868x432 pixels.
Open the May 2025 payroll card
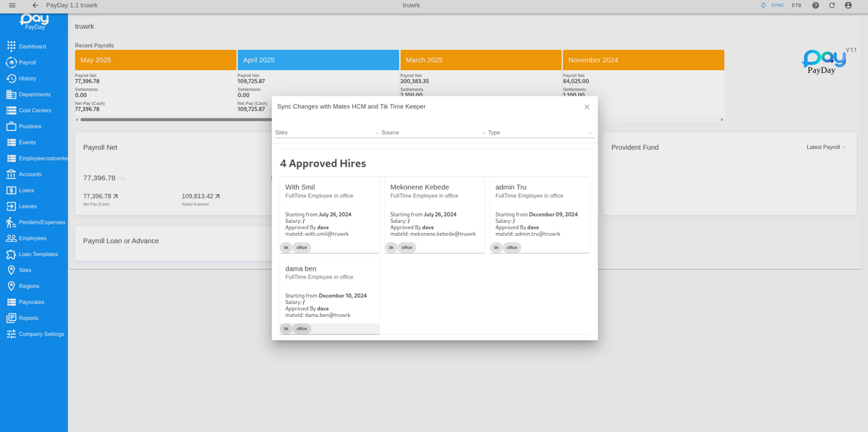[x=156, y=60]
